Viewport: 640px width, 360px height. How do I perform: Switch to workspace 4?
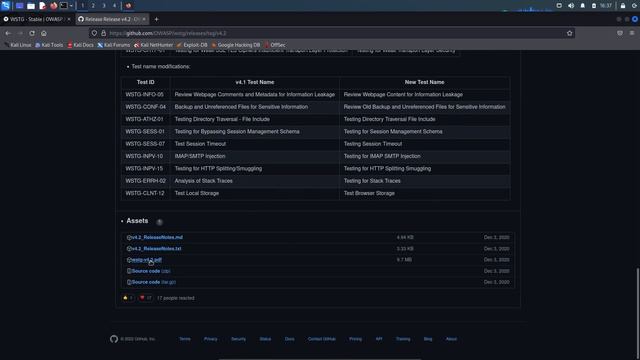pos(114,5)
